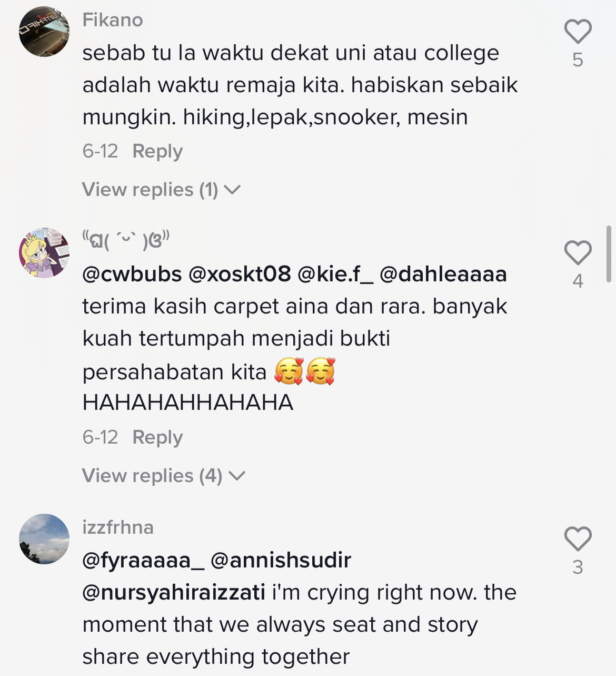Click the comments scrollbar handle
This screenshot has width=616, height=676.
coord(609,254)
